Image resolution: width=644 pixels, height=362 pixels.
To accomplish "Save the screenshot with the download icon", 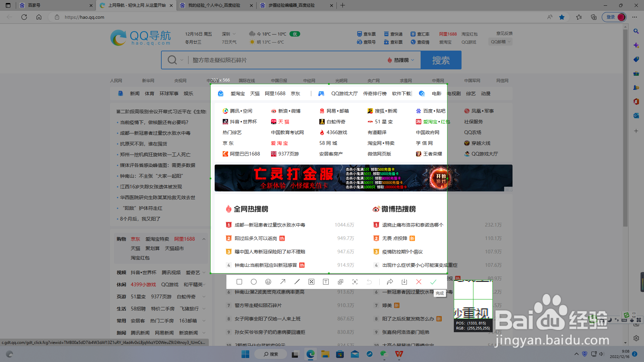I will click(404, 282).
